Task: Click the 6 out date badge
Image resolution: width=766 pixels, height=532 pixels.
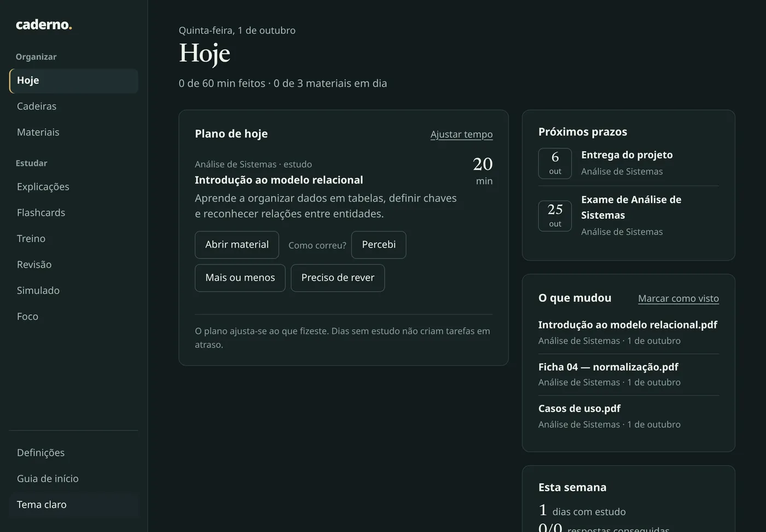Action: point(555,163)
